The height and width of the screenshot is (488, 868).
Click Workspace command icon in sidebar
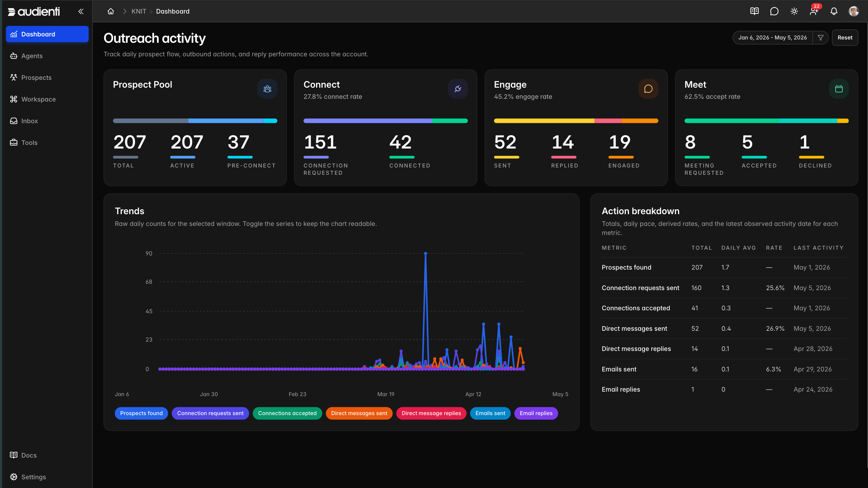(x=14, y=99)
